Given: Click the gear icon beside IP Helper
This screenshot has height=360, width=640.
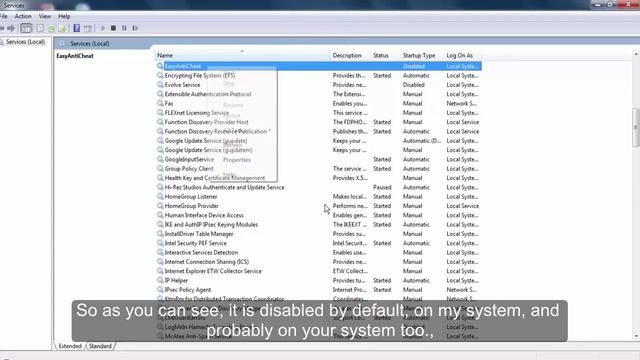Looking at the screenshot, I should [x=160, y=280].
